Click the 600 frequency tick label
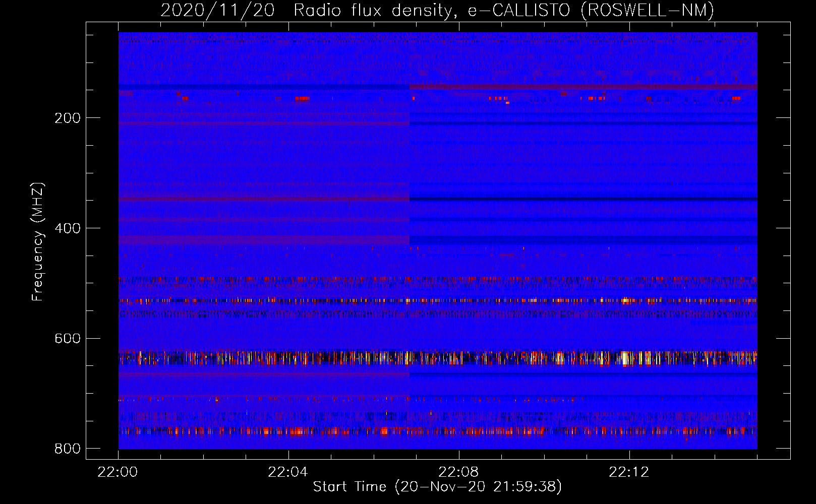The width and height of the screenshot is (816, 504). [68, 338]
